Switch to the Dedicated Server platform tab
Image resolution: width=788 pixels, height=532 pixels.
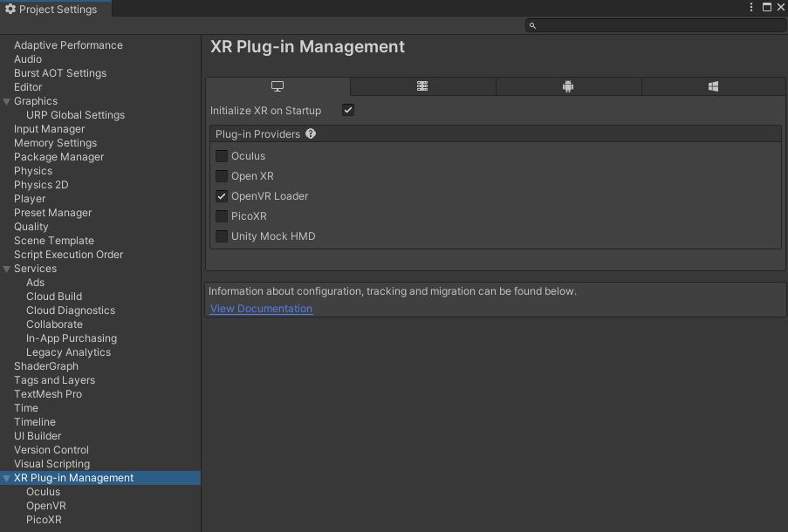(x=422, y=86)
